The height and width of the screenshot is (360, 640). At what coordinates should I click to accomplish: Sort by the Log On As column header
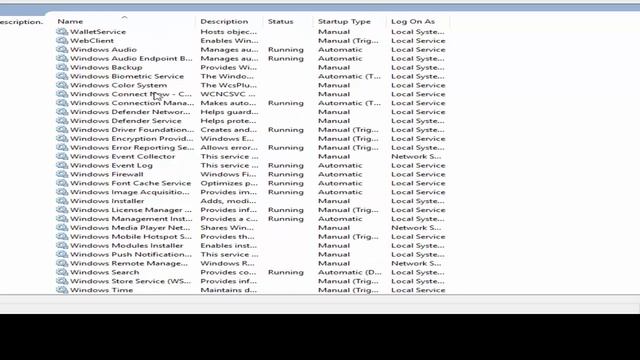(x=413, y=21)
